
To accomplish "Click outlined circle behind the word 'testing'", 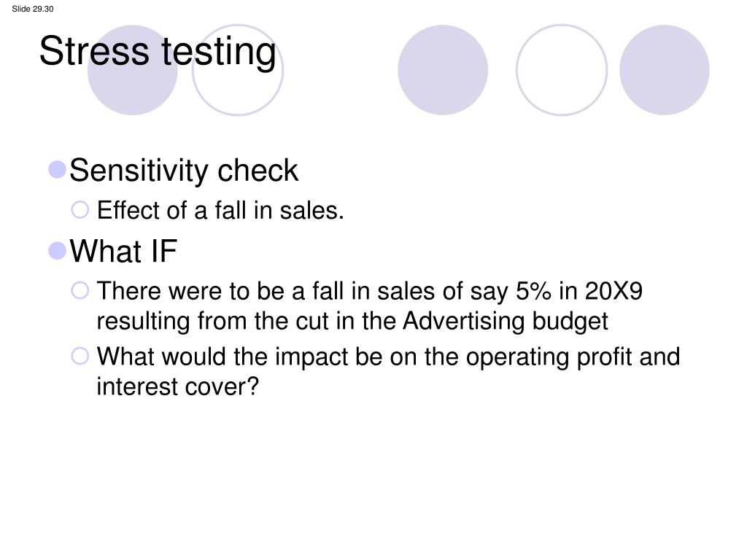I will tap(238, 70).
